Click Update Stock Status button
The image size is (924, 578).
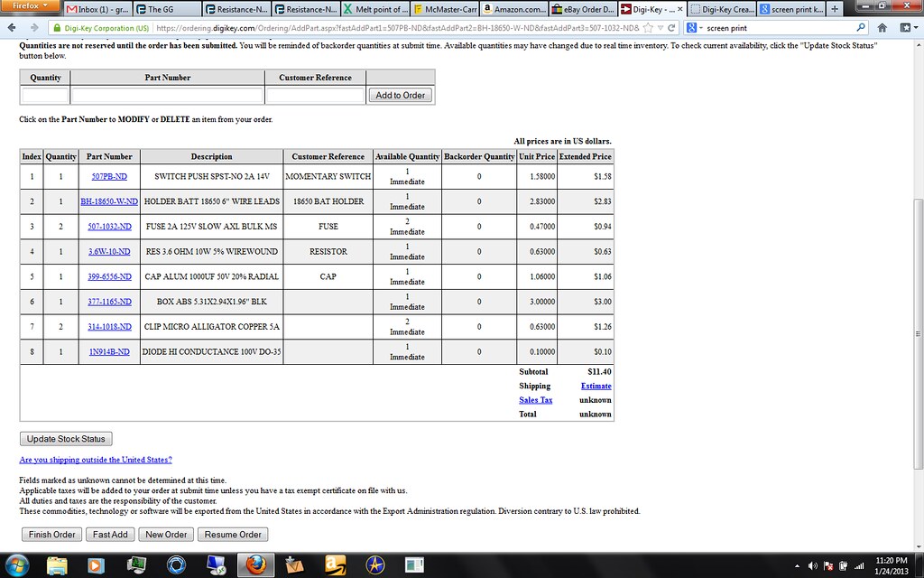pyautogui.click(x=66, y=439)
